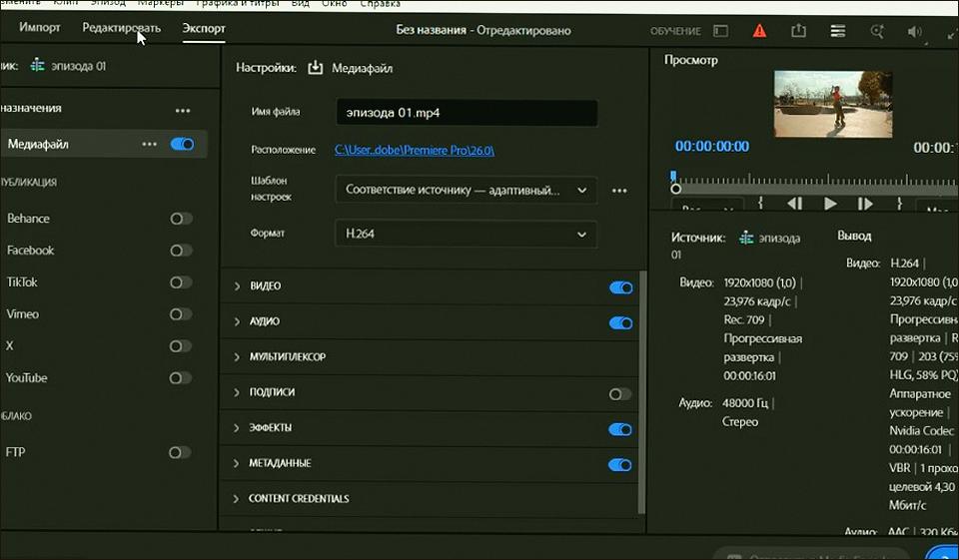
Task: Click the project title Без названия
Action: point(431,30)
